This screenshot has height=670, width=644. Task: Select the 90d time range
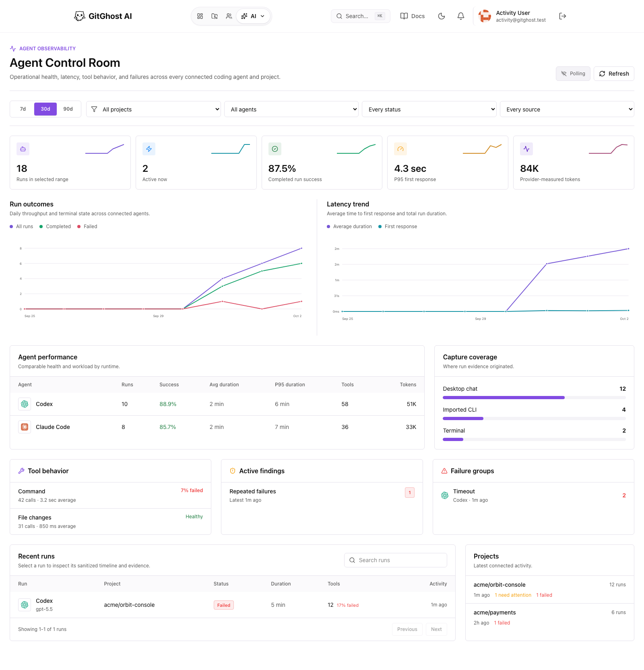68,109
